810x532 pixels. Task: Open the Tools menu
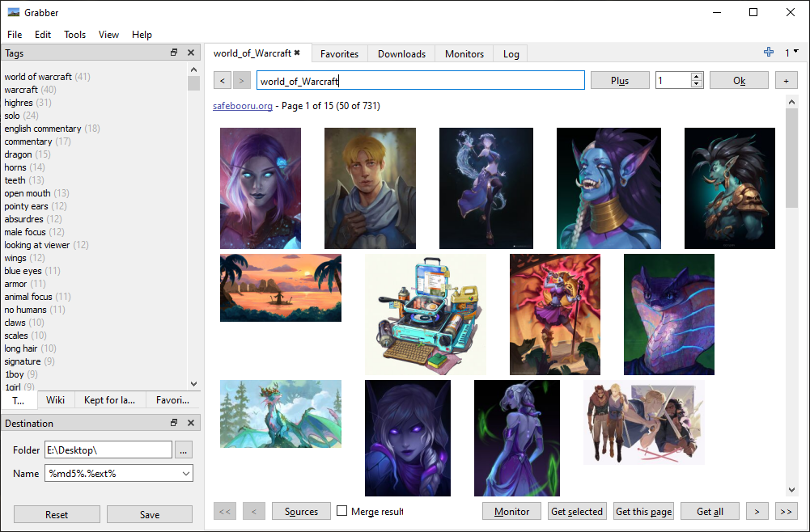(x=75, y=35)
